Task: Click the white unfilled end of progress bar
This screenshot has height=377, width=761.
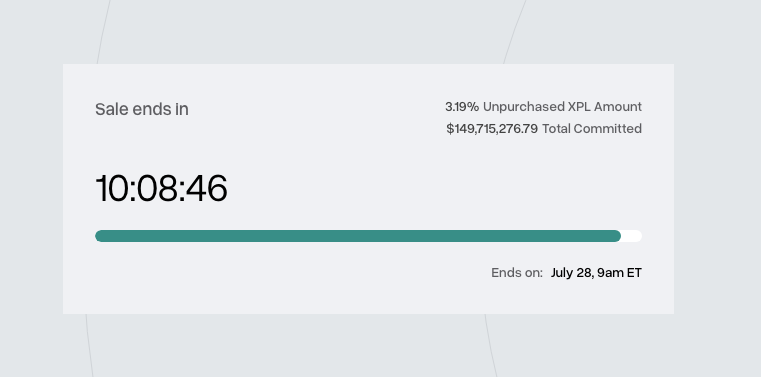Action: pyautogui.click(x=632, y=236)
